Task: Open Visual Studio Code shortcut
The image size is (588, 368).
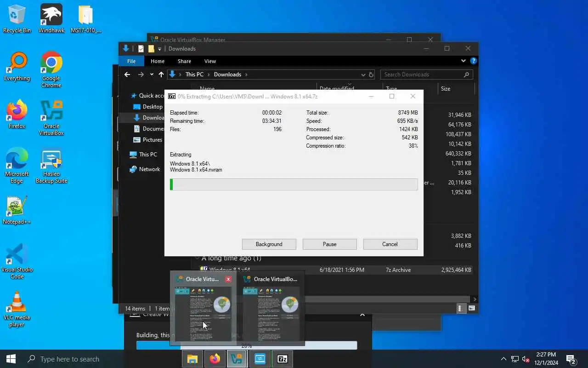Action: click(x=17, y=262)
